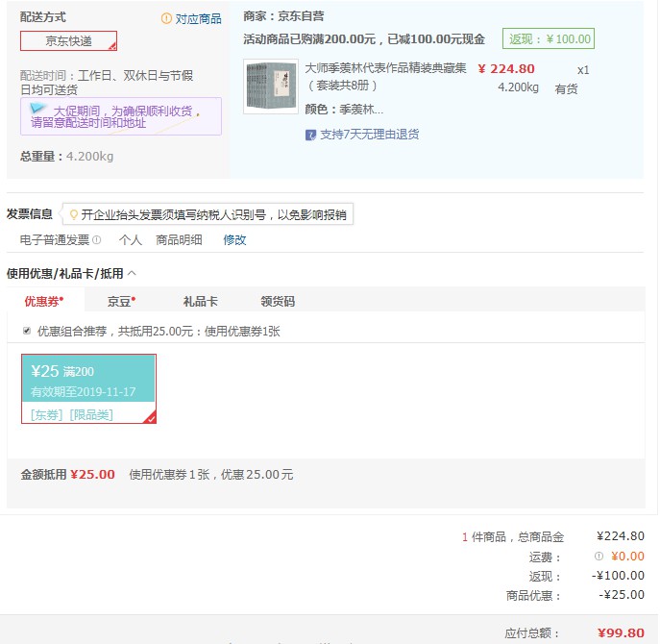The height and width of the screenshot is (644, 660).
Task: Click the 返现 ¥100.00 green badge
Action: pos(549,38)
